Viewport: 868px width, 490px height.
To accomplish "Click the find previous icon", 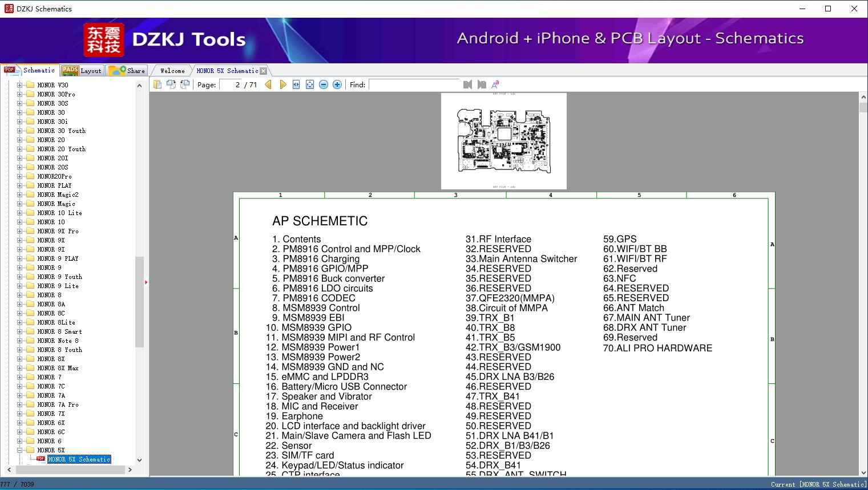I will click(x=468, y=84).
